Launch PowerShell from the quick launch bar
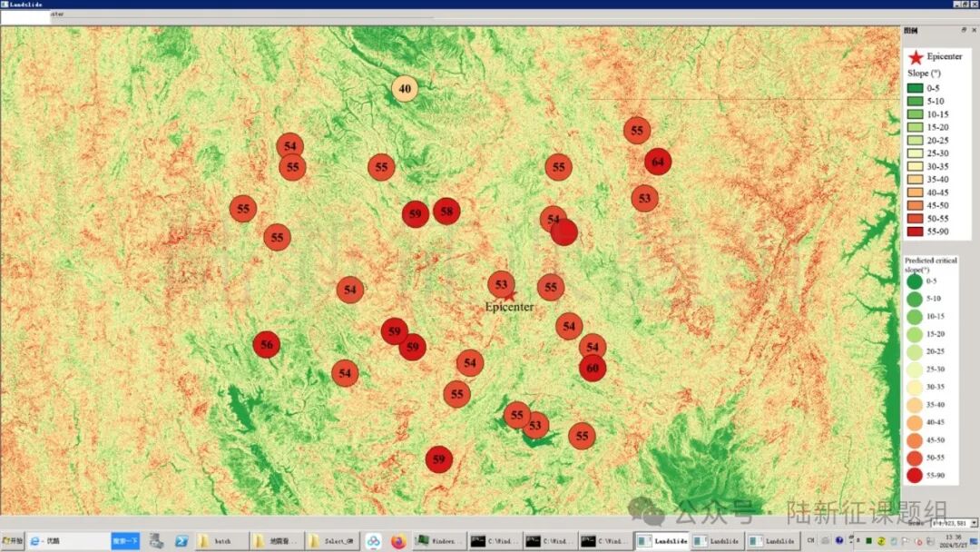Viewport: 980px width, 552px height. pos(181,541)
